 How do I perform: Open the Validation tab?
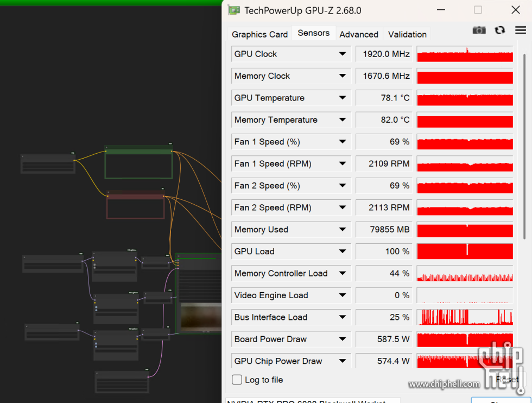point(407,34)
